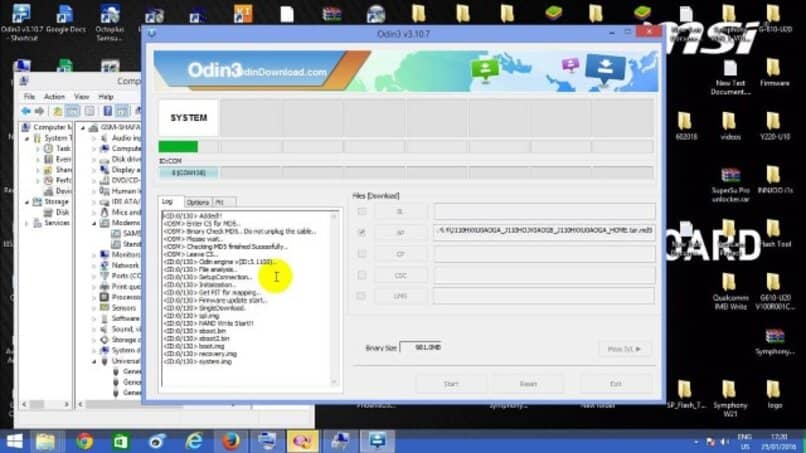
Task: Open the videos folder on the desktop
Action: tap(729, 126)
